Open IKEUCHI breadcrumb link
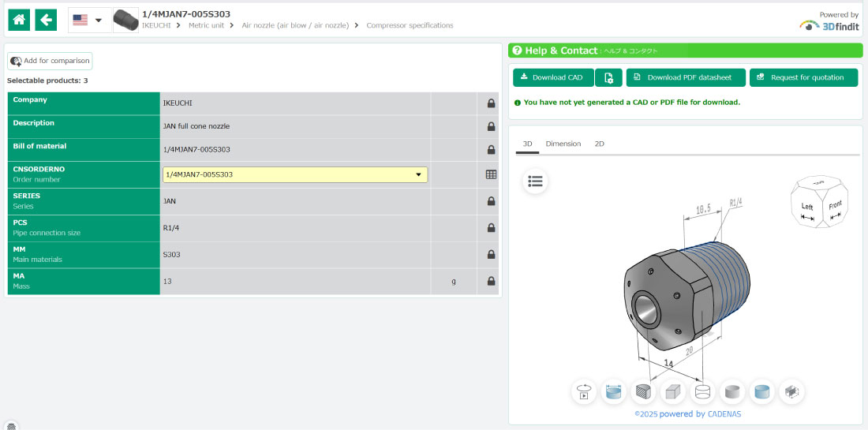This screenshot has height=430, width=868. point(156,25)
